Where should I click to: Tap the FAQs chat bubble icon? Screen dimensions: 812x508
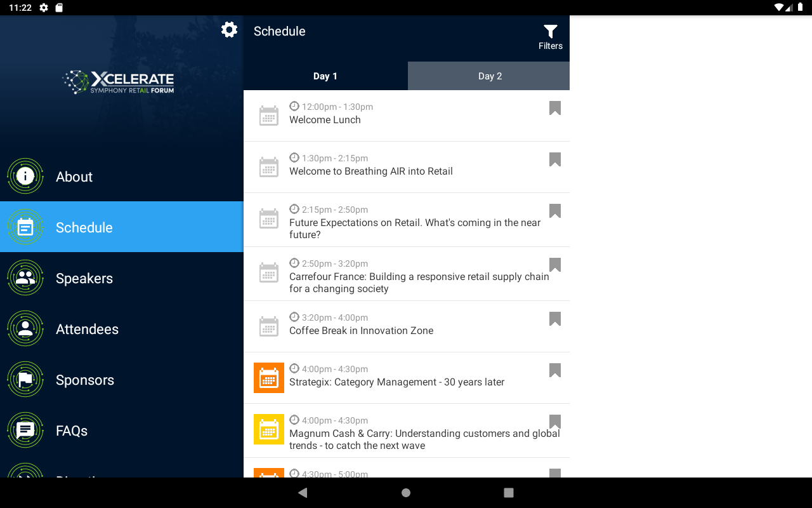pos(25,431)
